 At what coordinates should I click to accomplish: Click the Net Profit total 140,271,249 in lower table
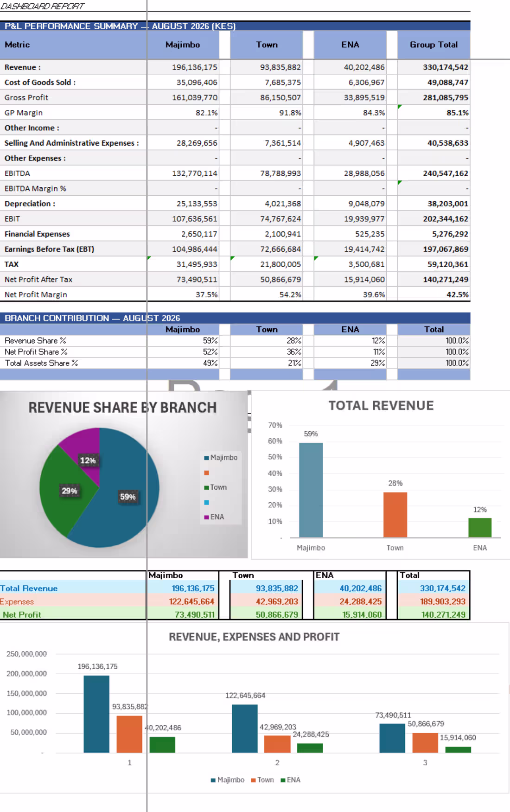(433, 614)
